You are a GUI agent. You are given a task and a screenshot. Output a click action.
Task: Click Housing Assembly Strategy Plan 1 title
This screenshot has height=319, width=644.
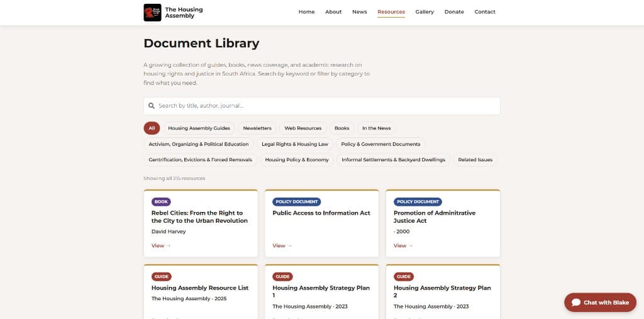321,292
